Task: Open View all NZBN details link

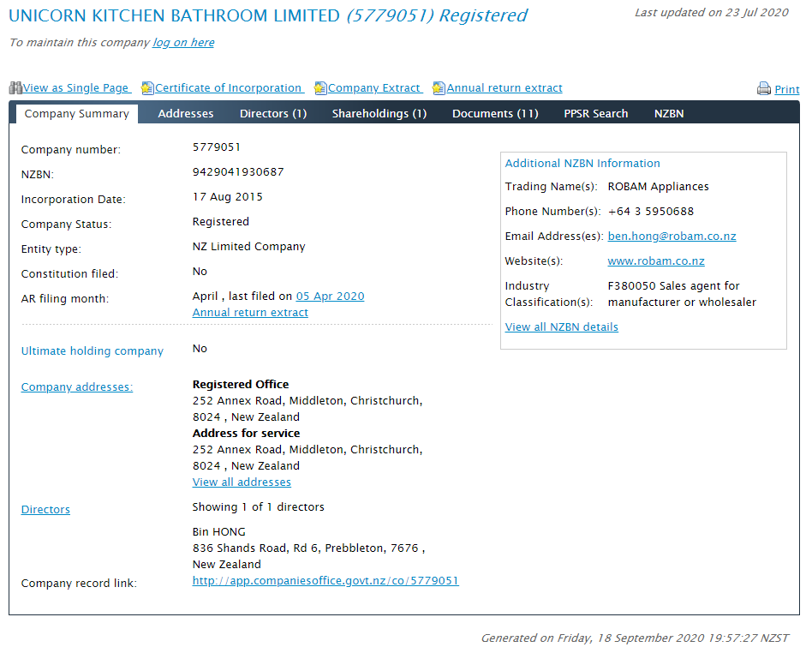Action: pyautogui.click(x=561, y=327)
